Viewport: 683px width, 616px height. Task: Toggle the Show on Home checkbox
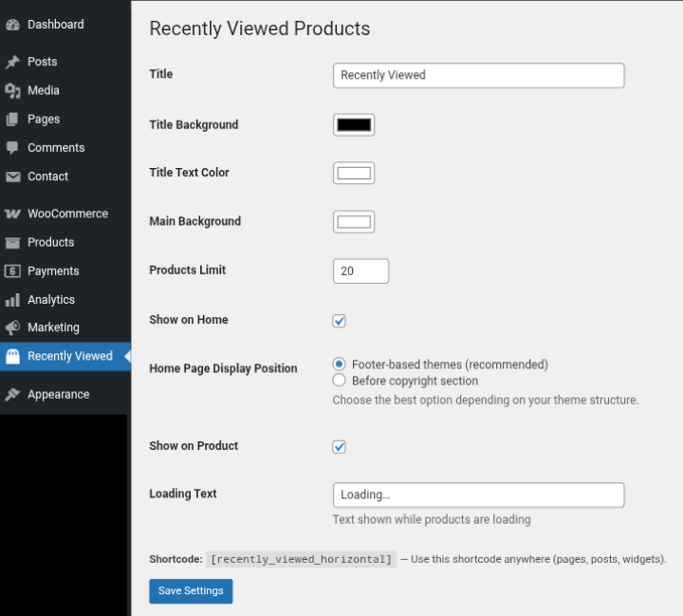click(x=340, y=321)
